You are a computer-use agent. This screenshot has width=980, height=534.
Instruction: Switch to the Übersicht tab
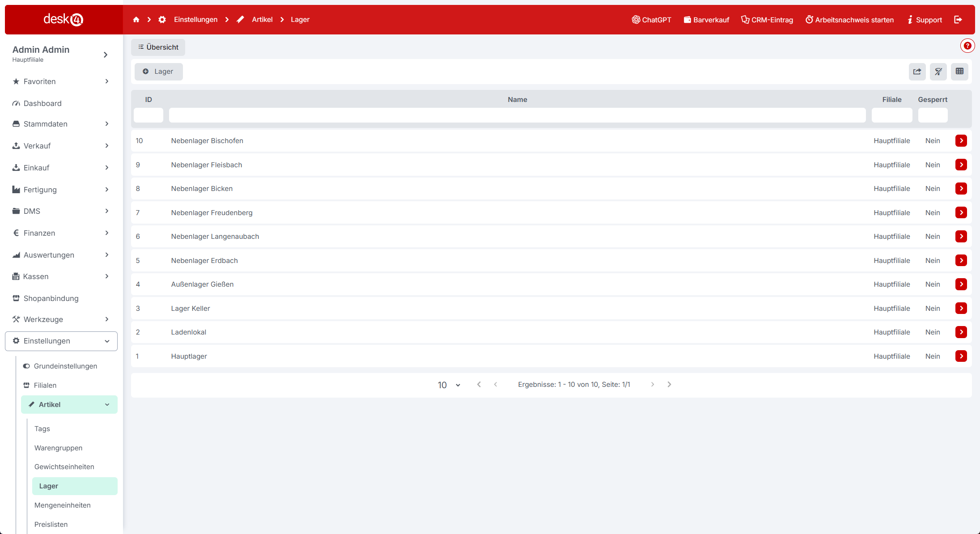click(x=158, y=47)
